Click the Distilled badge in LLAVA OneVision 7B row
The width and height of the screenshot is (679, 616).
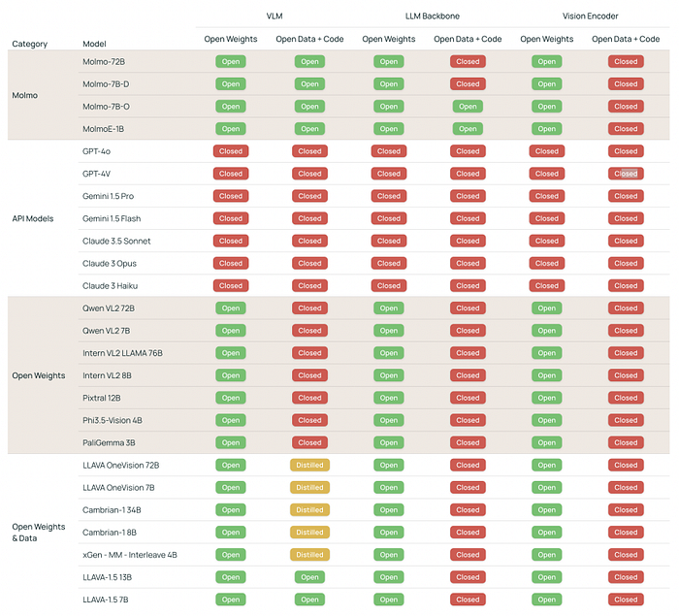[x=309, y=488]
